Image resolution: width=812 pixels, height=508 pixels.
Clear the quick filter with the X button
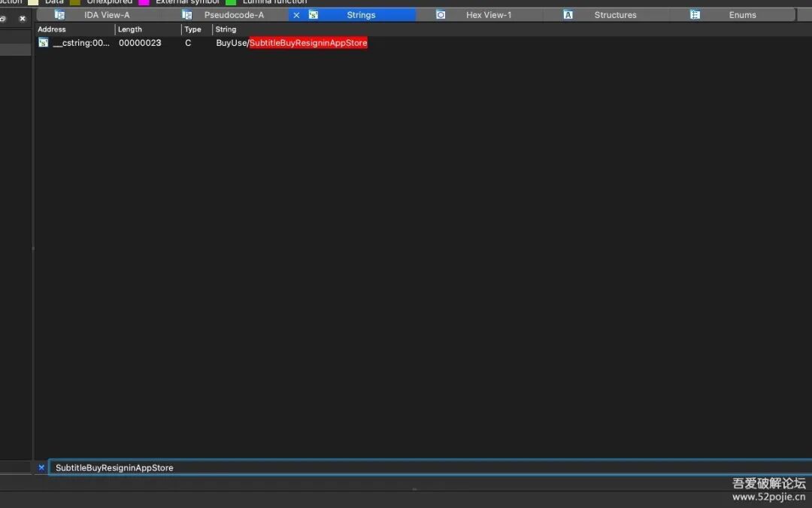(x=41, y=467)
